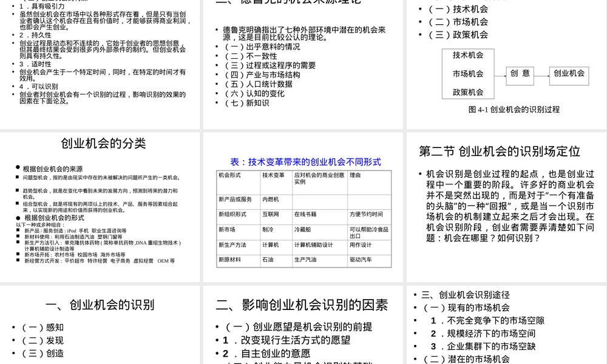This screenshot has height=364, width=607.
Task: Click the line 1．不完全竞争下的市场空隙
Action: coord(488,321)
